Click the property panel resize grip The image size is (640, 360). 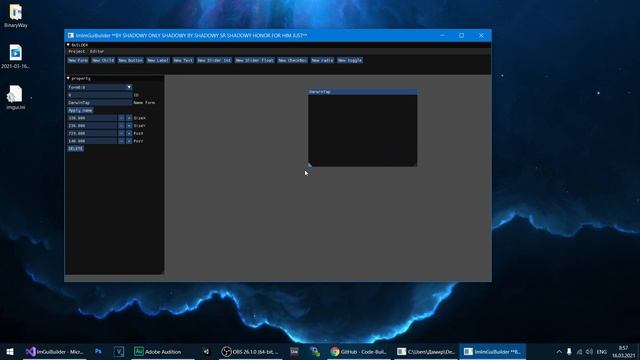[x=162, y=272]
